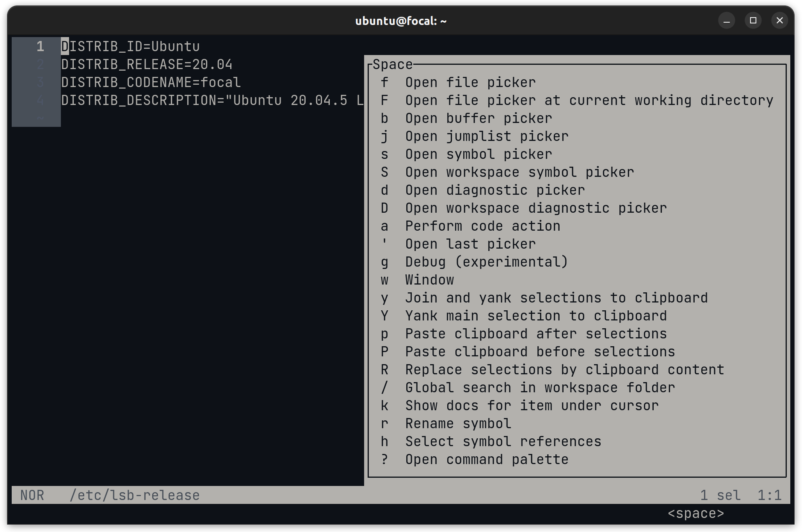Select 'Open workspace symbol picker'
Screen dimensions: 802x532
click(x=519, y=172)
